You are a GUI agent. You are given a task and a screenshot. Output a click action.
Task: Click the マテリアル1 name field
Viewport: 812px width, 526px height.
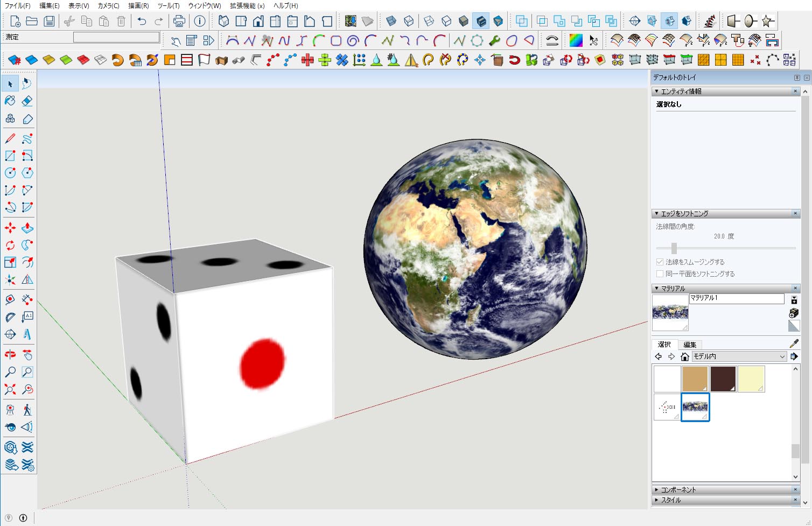(x=737, y=298)
